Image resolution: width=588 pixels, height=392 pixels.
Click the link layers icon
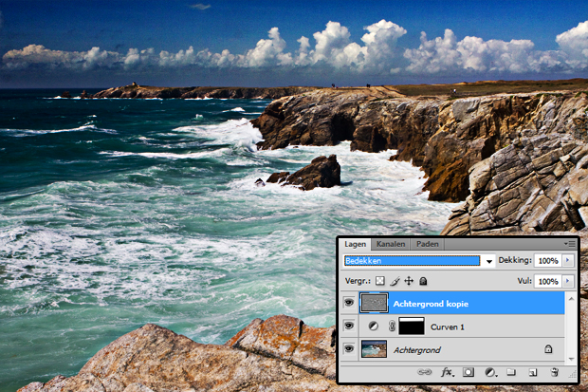pyautogui.click(x=425, y=372)
